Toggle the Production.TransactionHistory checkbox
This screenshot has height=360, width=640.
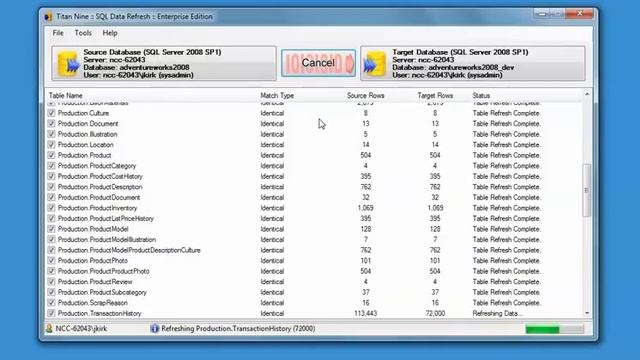pyautogui.click(x=51, y=313)
